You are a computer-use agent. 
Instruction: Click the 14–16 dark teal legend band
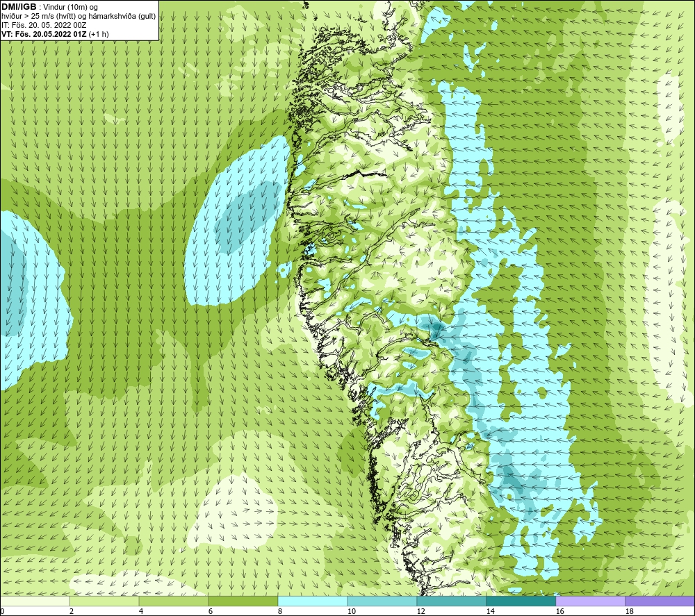[521, 601]
